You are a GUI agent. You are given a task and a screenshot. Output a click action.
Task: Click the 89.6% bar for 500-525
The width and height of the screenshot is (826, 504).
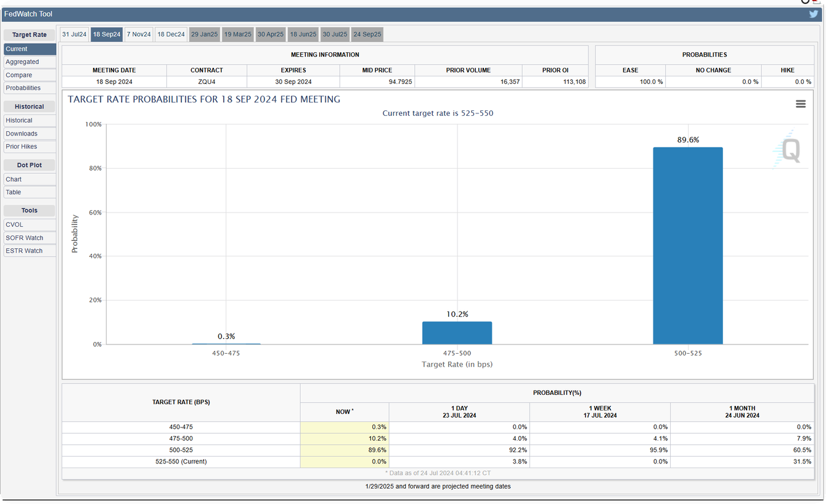point(688,246)
